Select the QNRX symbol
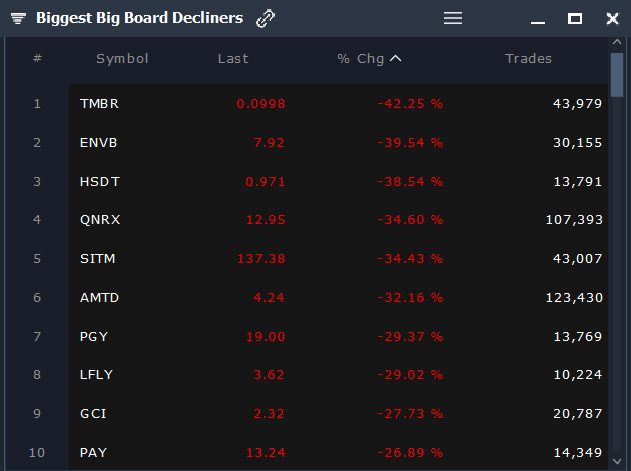 100,220
